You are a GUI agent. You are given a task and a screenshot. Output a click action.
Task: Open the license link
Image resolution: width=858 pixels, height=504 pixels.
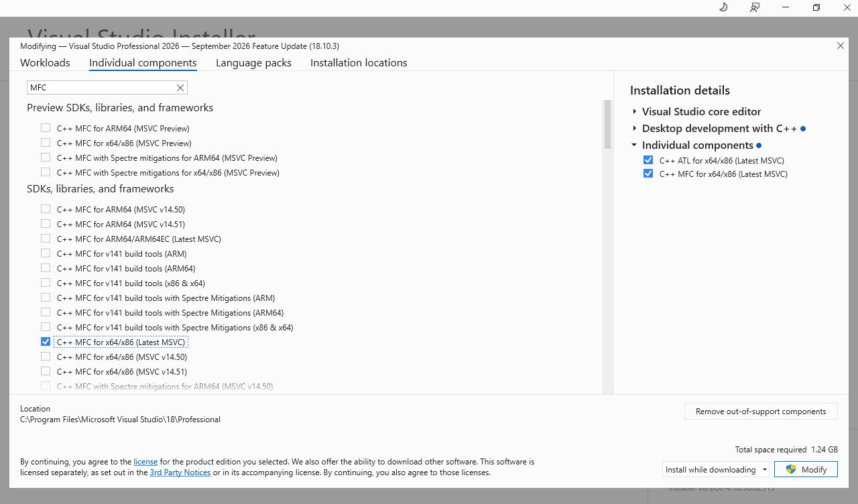(x=145, y=462)
